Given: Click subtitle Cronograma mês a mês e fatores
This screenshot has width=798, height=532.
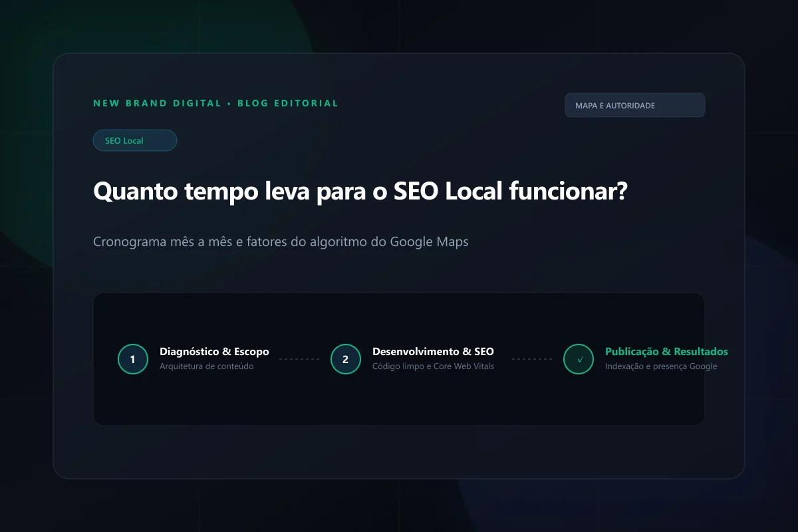Looking at the screenshot, I should [281, 241].
